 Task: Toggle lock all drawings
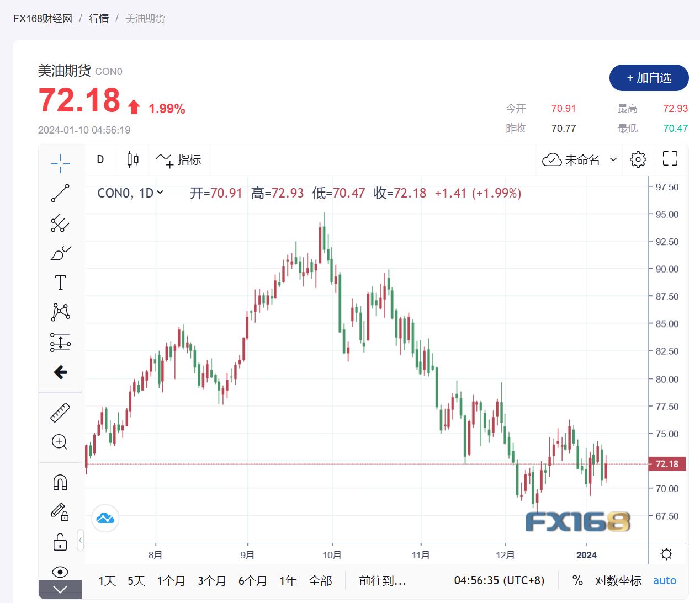(x=60, y=542)
